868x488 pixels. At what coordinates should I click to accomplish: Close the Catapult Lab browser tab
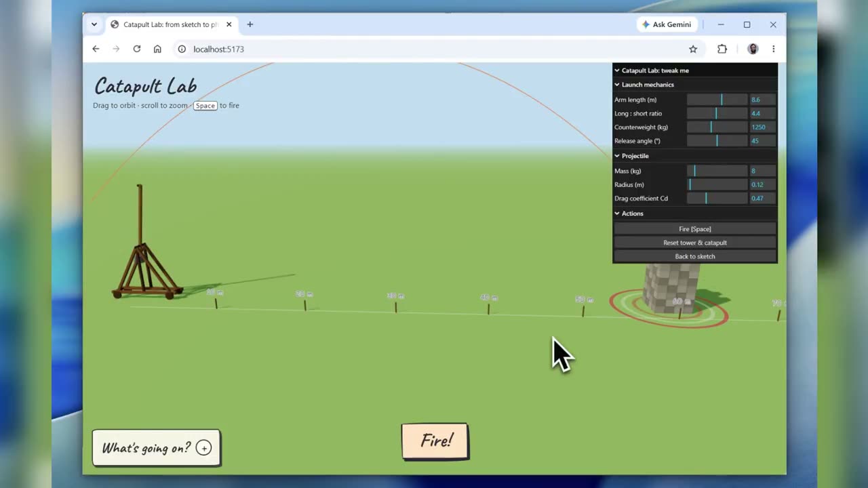click(x=229, y=24)
